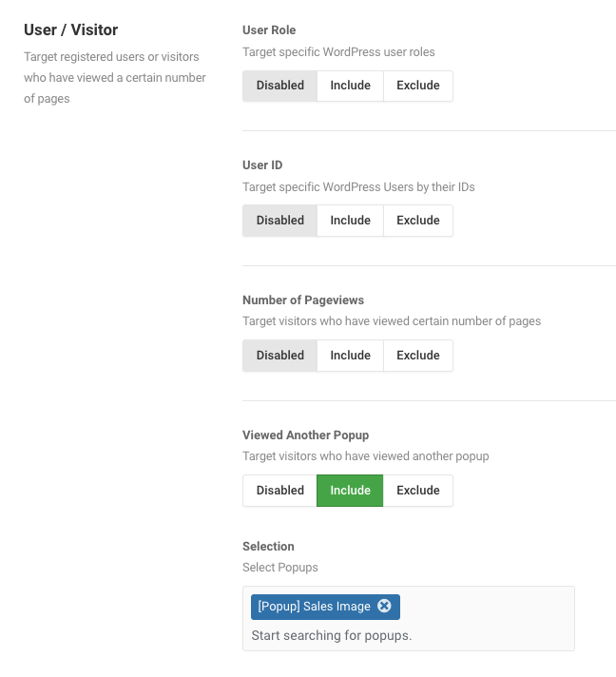Screen dimensions: 616x677
Task: Disable the Number of Pageviews rule
Action: 279,356
